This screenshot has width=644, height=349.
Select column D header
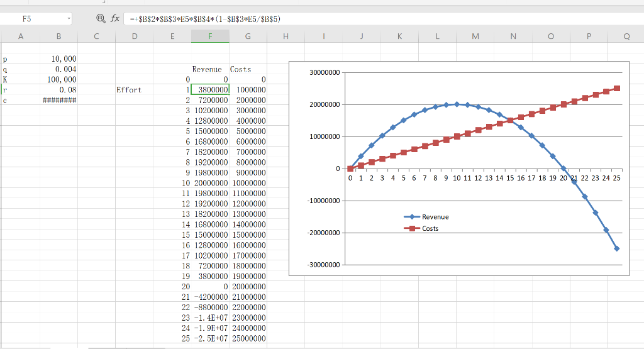[135, 36]
